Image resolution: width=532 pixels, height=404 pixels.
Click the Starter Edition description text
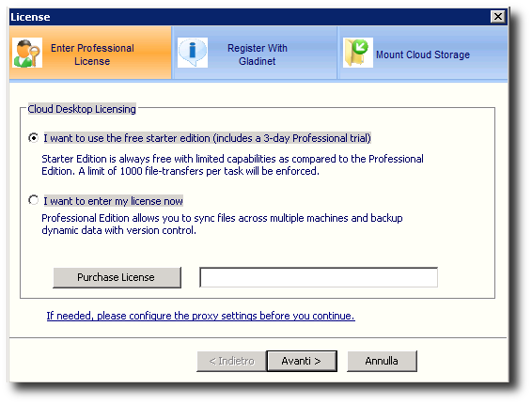click(x=232, y=164)
